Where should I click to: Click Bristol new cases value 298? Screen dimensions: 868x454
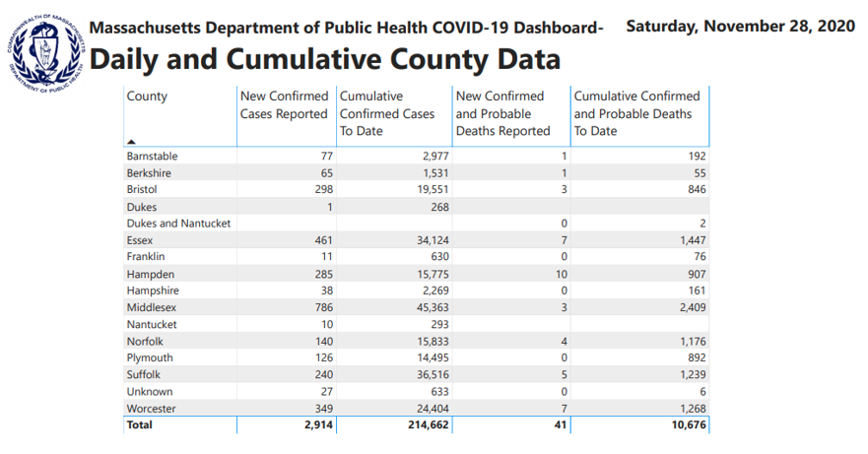pos(324,189)
